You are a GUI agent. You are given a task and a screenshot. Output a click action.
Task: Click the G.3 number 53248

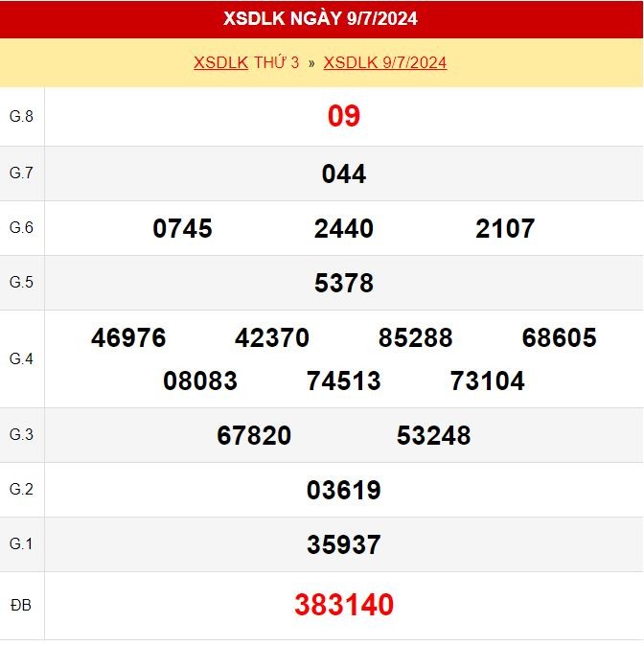click(x=433, y=435)
